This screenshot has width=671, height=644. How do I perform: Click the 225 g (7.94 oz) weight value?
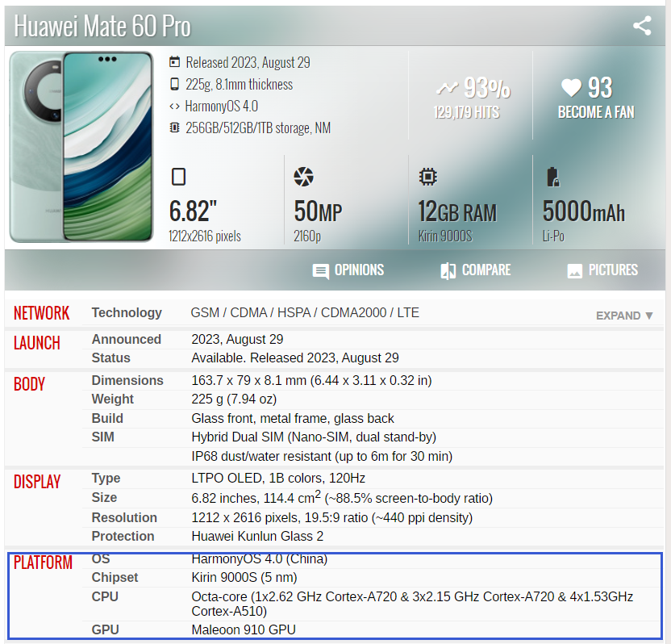pos(234,399)
